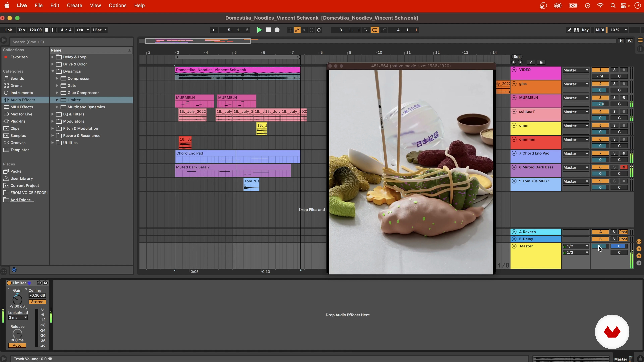Start playback with the Play button

(x=259, y=30)
